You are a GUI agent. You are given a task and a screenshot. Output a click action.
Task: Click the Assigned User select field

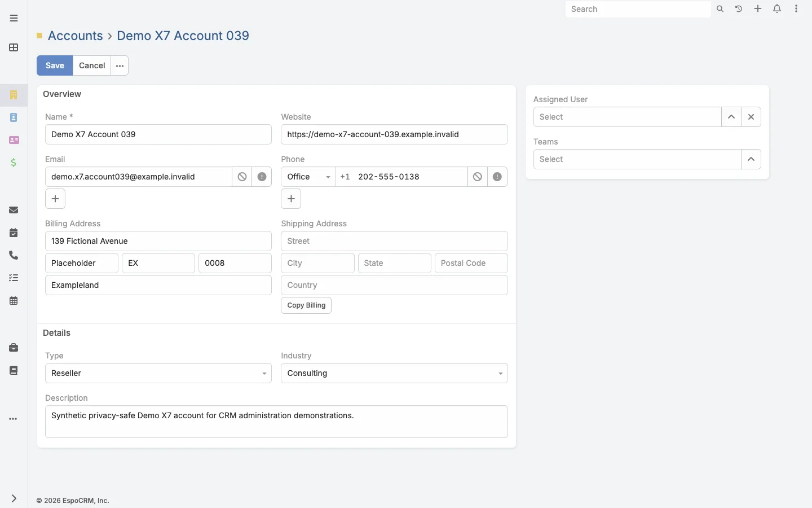pyautogui.click(x=627, y=117)
